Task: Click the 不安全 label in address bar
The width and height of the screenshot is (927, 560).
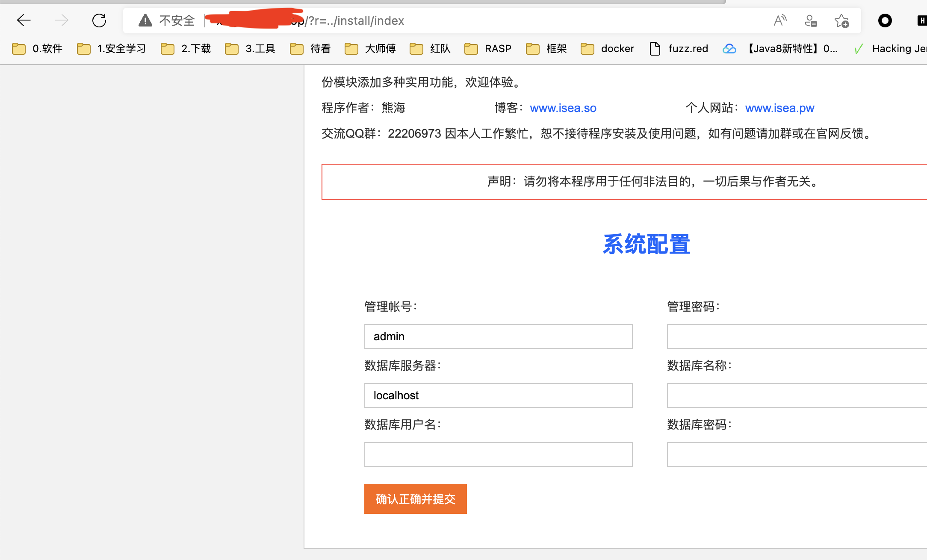Action: coord(177,21)
